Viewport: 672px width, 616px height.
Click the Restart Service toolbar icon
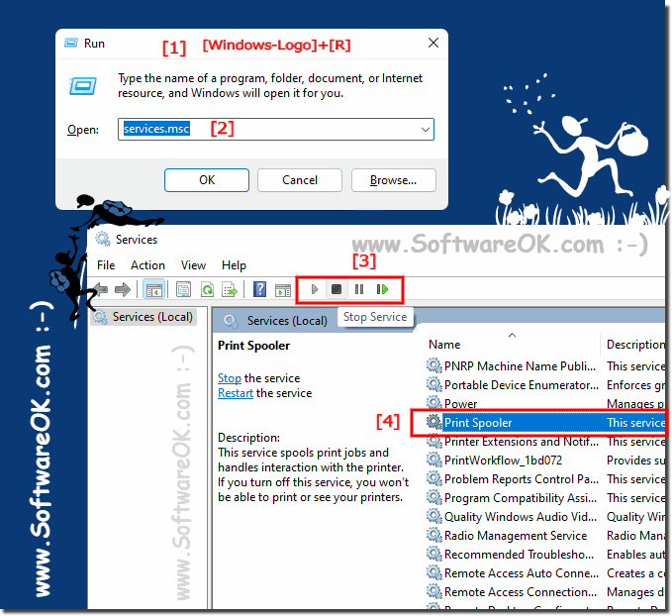(x=382, y=289)
